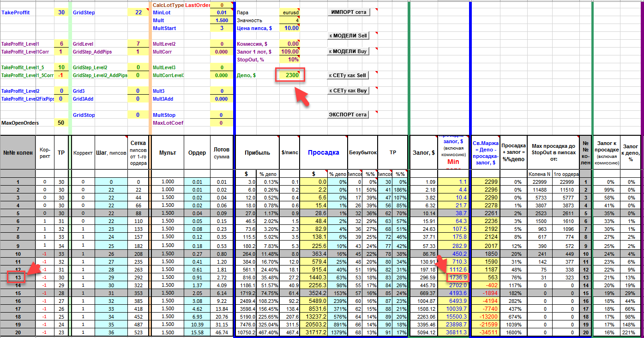Select the cell showing 1379%
The image size is (644, 338).
(337, 332)
